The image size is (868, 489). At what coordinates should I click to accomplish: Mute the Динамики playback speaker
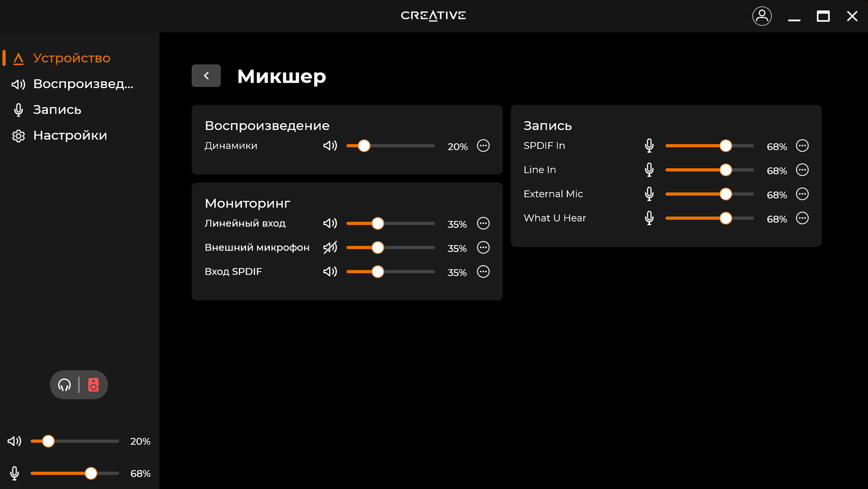click(330, 146)
